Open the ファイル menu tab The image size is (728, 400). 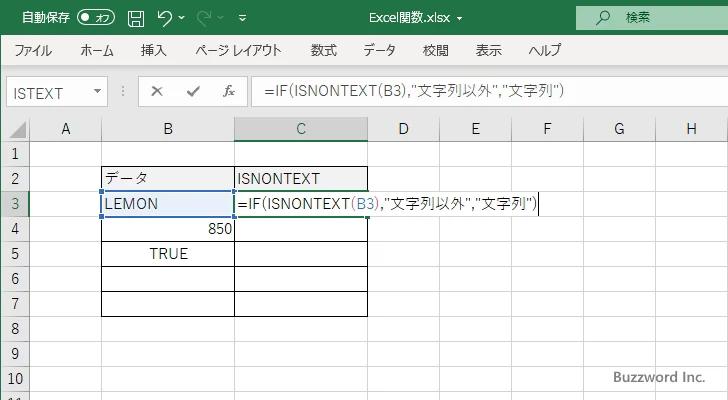click(33, 50)
